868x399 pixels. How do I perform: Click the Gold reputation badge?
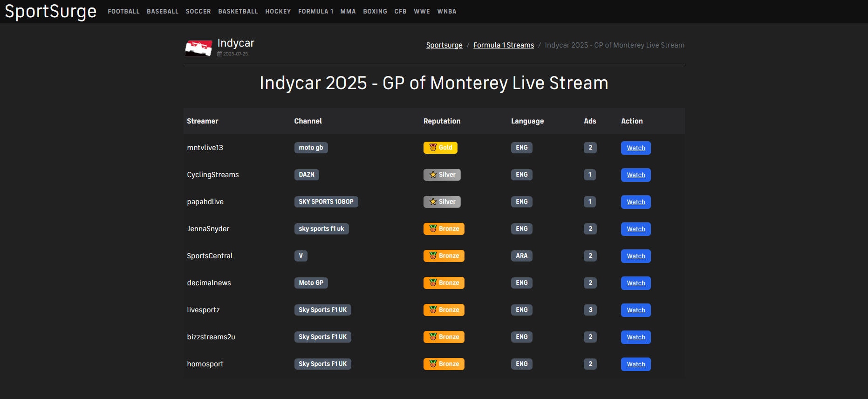coord(440,148)
